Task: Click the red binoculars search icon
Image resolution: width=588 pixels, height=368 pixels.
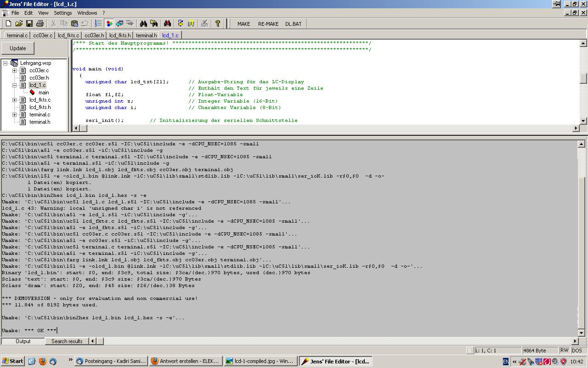Action: [x=167, y=23]
